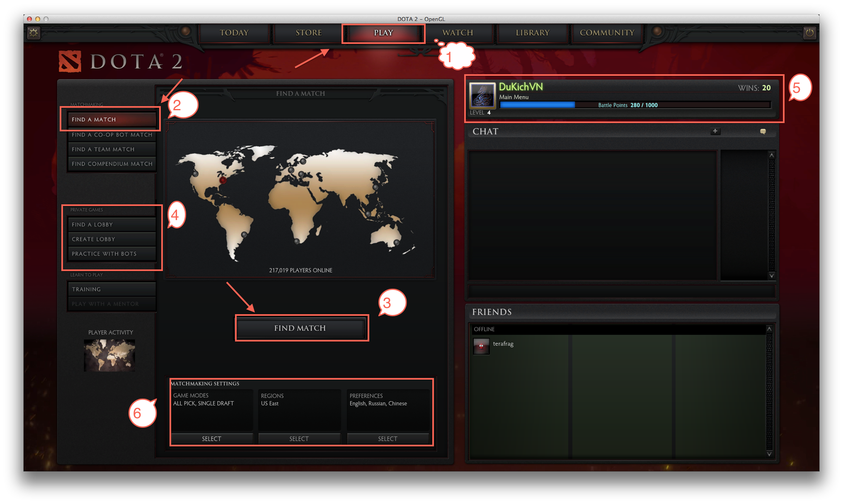Open the Game Modes Select dropdown
This screenshot has width=843, height=504.
click(211, 439)
